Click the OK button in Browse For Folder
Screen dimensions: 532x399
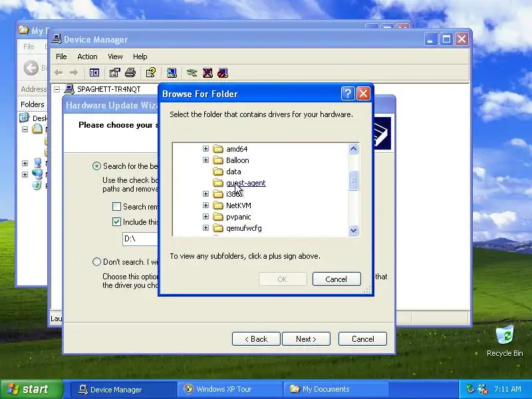(282, 279)
